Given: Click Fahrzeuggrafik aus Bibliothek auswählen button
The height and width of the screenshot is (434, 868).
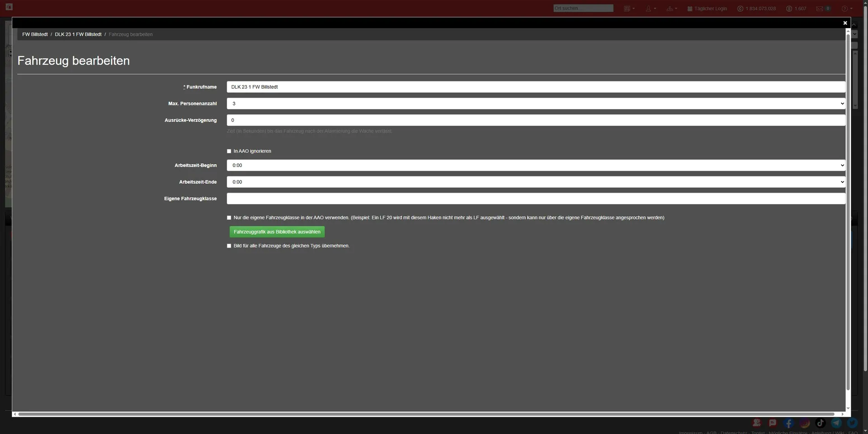Looking at the screenshot, I should (277, 232).
